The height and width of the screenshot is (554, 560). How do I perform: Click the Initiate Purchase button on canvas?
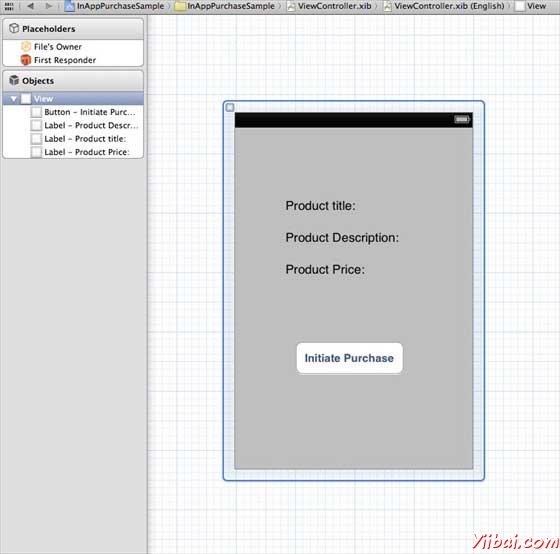coord(349,358)
